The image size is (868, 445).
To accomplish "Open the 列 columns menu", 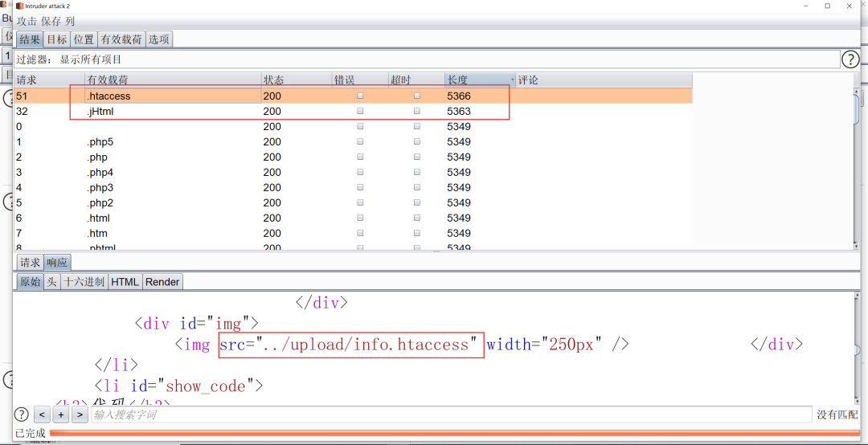I will click(71, 22).
